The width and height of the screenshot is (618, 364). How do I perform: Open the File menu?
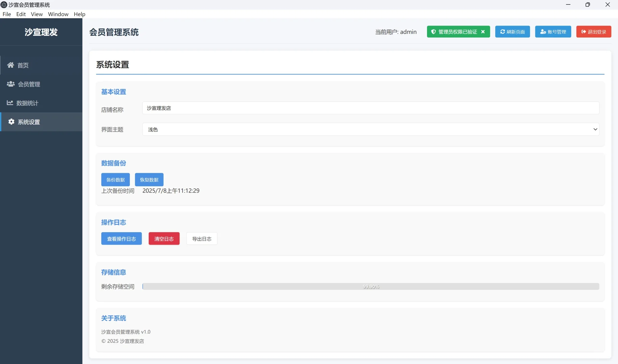(7, 14)
